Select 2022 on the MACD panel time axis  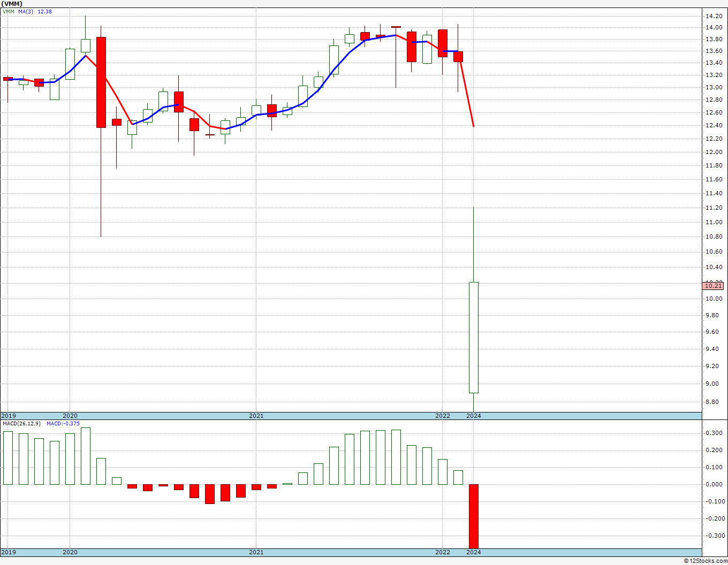(443, 552)
